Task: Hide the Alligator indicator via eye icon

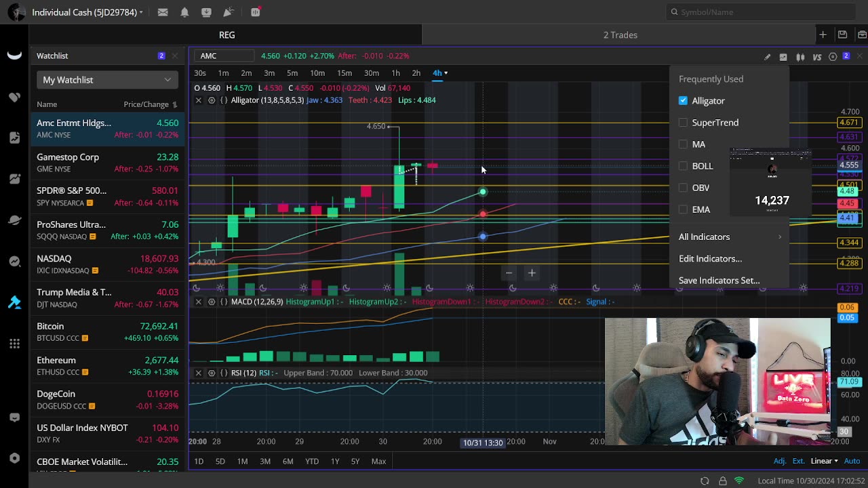Action: pyautogui.click(x=212, y=100)
